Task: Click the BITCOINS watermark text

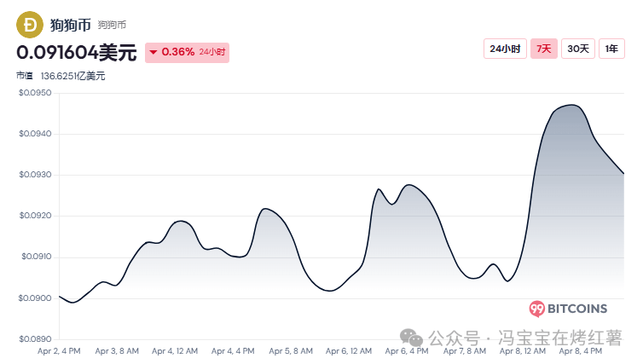Action: 578,309
